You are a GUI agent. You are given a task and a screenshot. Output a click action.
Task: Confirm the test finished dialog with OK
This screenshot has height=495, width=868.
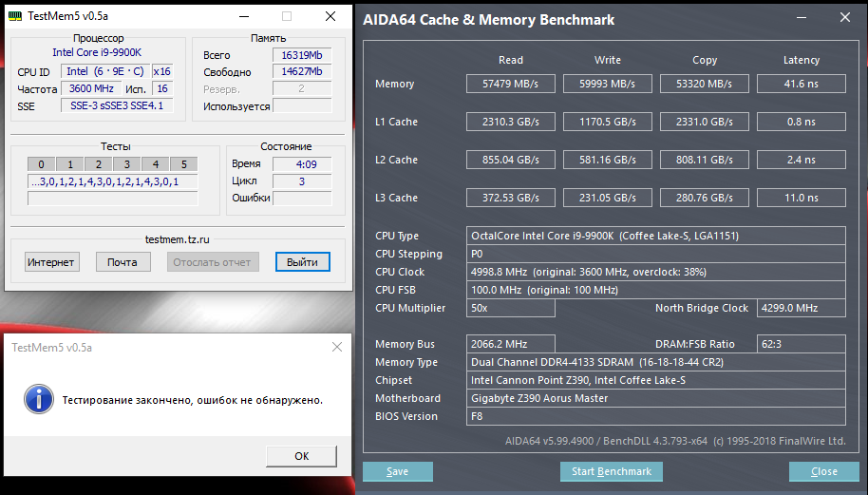(x=301, y=455)
